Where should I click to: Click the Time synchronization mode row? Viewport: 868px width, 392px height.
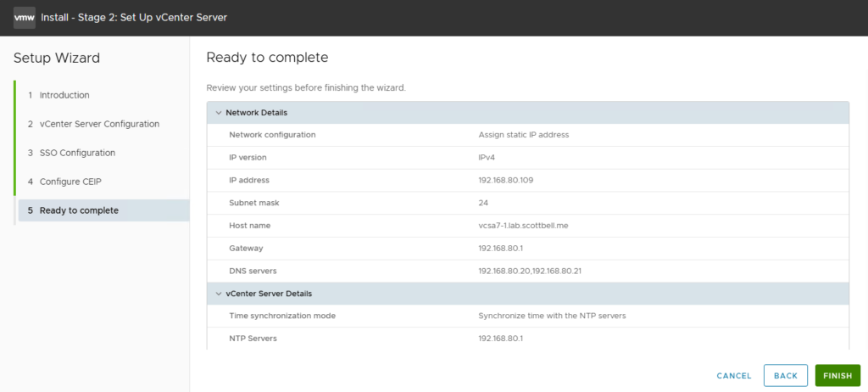pos(527,316)
